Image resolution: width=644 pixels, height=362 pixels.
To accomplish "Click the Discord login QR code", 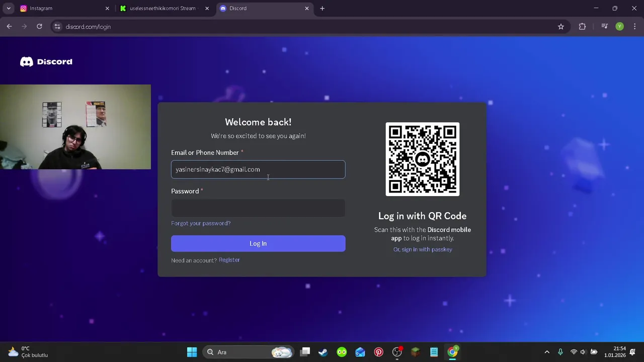I will [423, 159].
